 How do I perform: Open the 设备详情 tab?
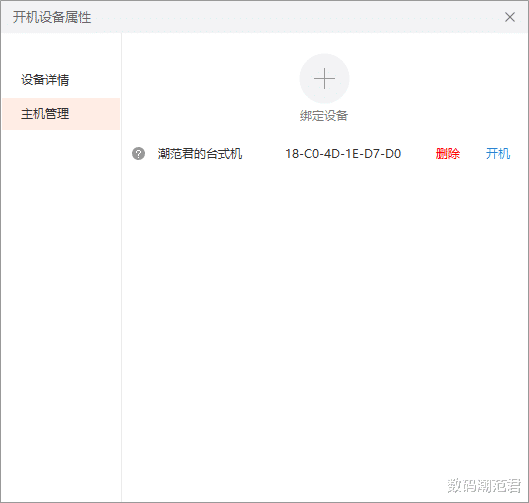tap(45, 80)
